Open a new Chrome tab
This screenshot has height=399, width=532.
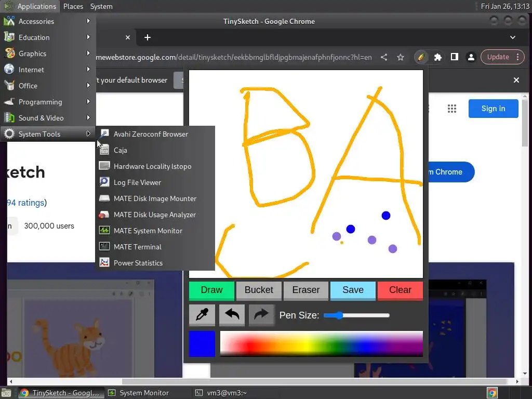147,37
